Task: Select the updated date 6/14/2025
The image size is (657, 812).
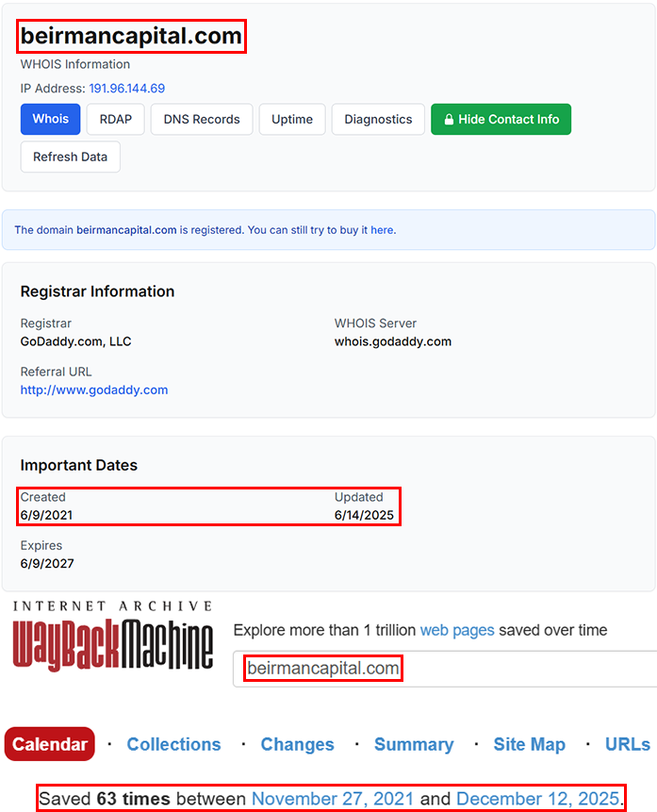Action: pos(364,515)
